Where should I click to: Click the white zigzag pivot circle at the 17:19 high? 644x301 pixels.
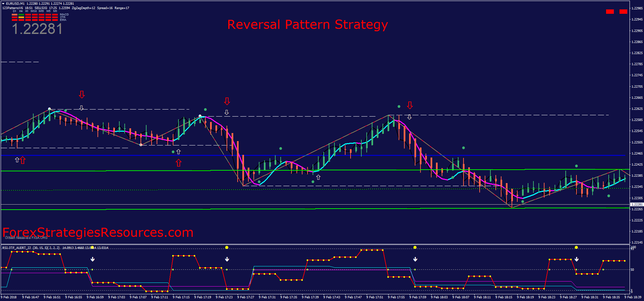pos(200,116)
